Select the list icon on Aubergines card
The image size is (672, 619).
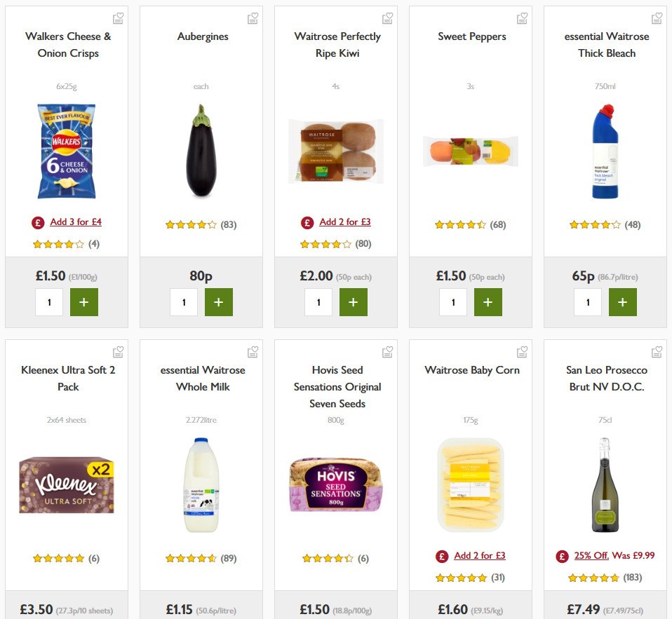[x=253, y=18]
